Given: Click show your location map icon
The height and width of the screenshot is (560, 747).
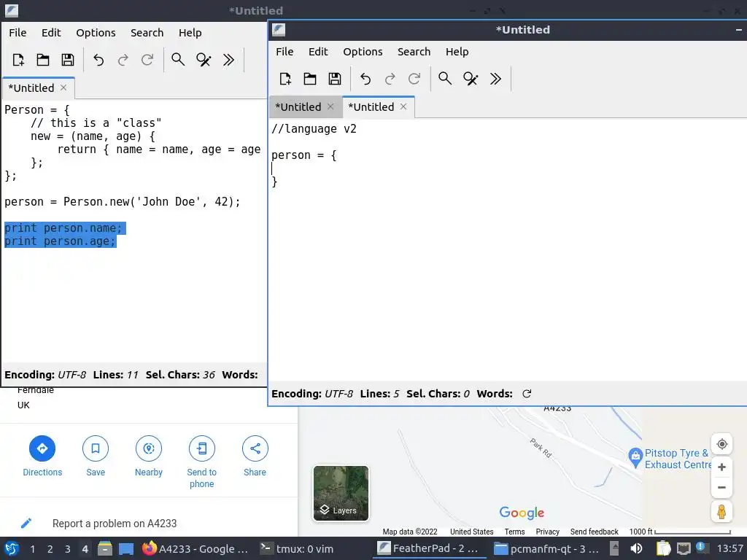Looking at the screenshot, I should click(x=721, y=444).
